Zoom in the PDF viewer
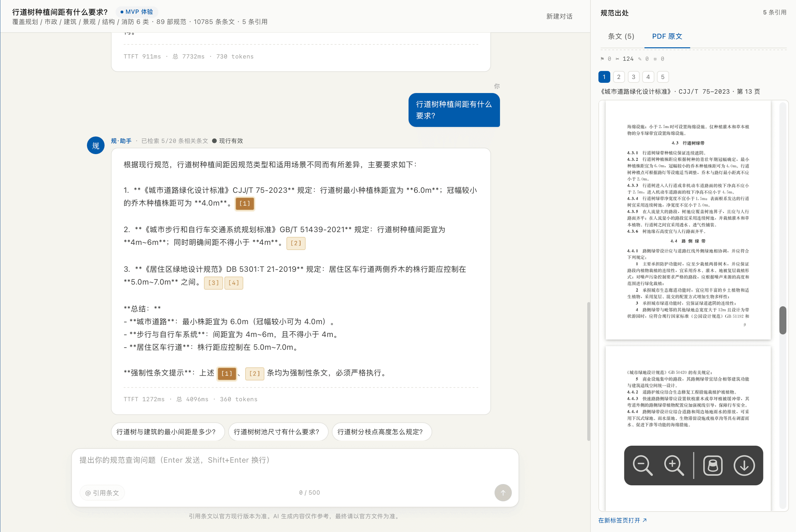 pos(674,465)
